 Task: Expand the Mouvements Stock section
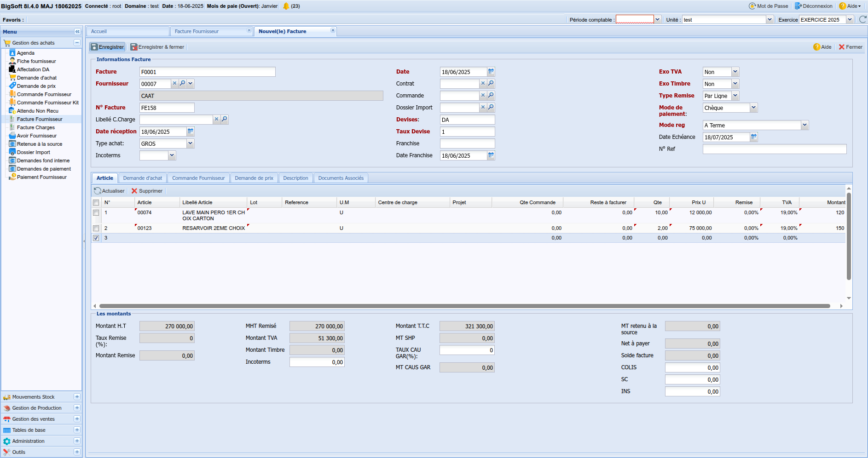click(77, 397)
